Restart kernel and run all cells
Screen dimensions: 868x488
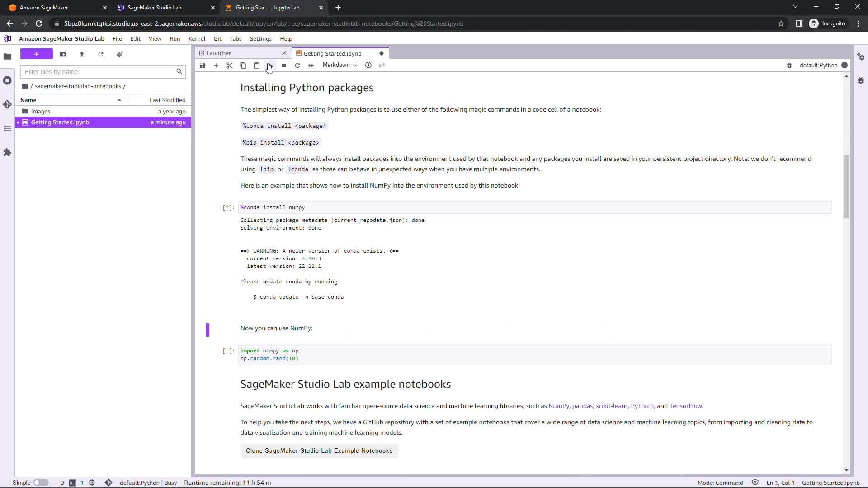(x=311, y=66)
